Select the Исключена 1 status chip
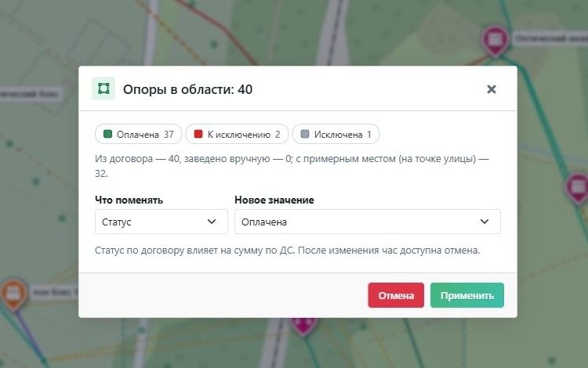Screen dimensions: 588x368 [x=336, y=134]
